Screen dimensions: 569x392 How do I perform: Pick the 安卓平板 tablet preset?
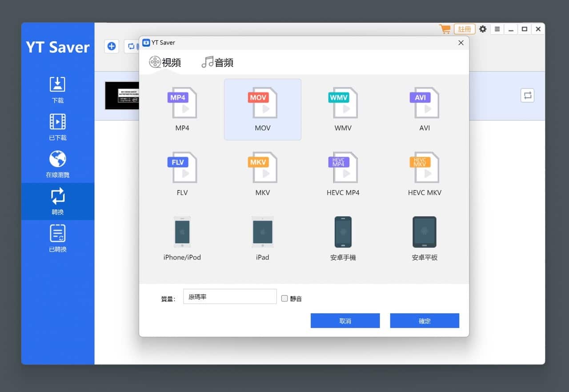coord(425,232)
